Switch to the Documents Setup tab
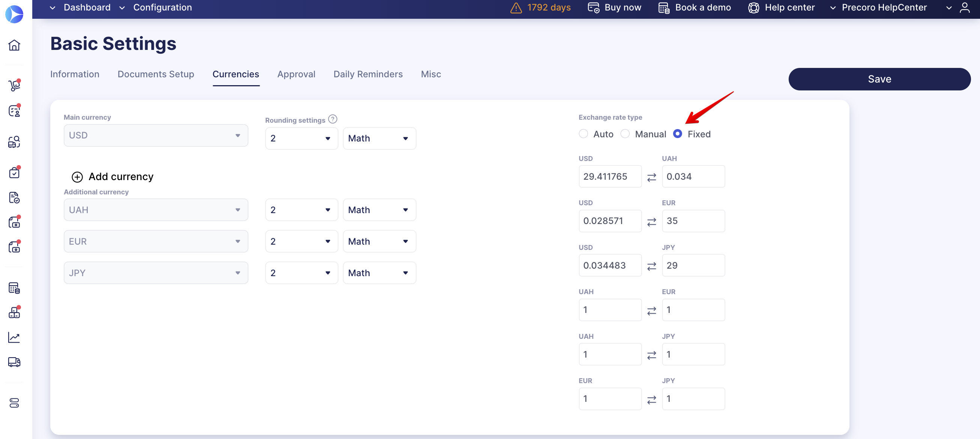Viewport: 980px width, 439px height. click(156, 74)
